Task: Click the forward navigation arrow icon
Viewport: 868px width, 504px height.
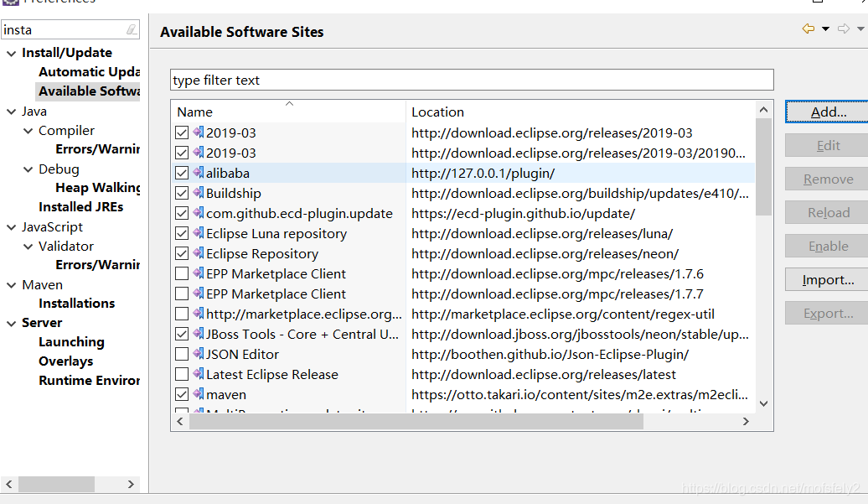Action: coord(843,29)
